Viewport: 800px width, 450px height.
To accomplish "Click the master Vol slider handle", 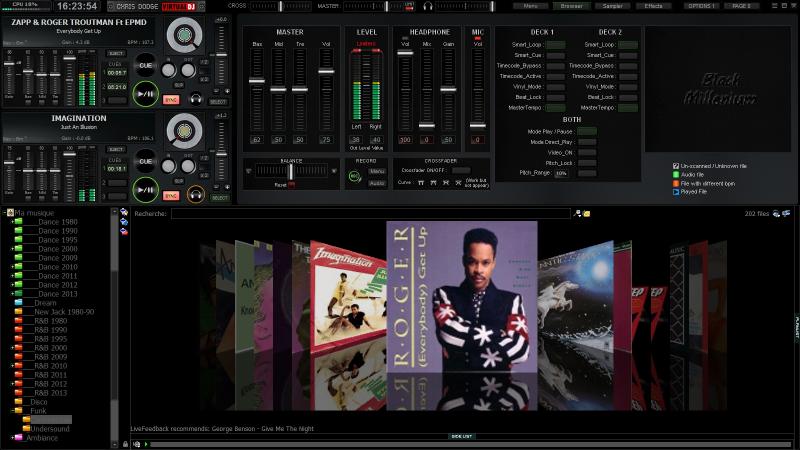I will coord(326,71).
